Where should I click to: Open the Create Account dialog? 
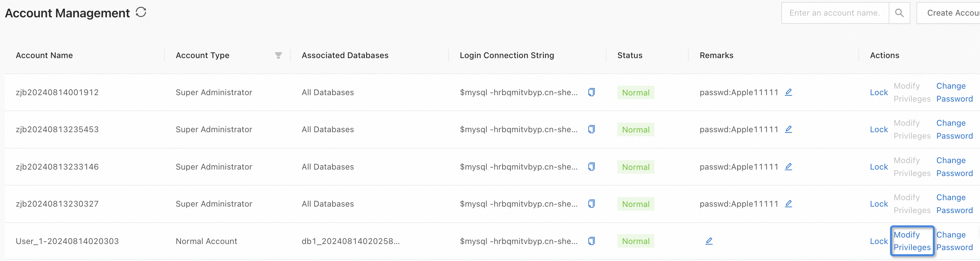tap(949, 13)
